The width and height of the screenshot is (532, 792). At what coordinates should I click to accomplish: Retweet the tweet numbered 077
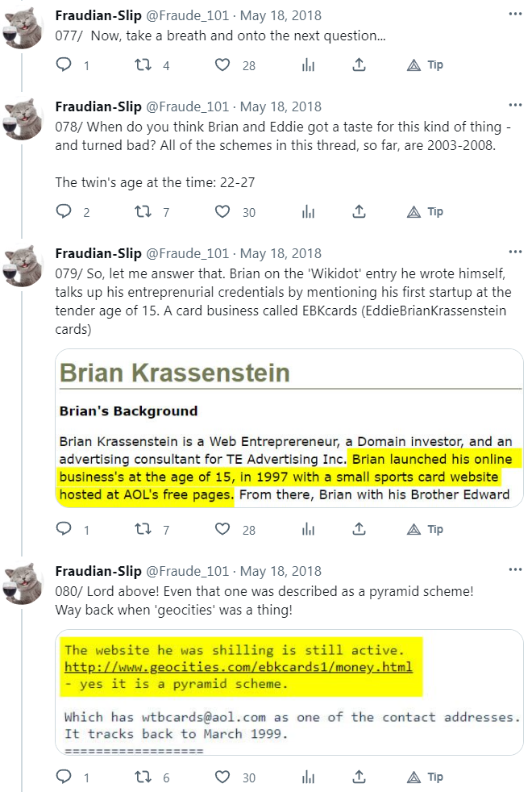point(144,65)
